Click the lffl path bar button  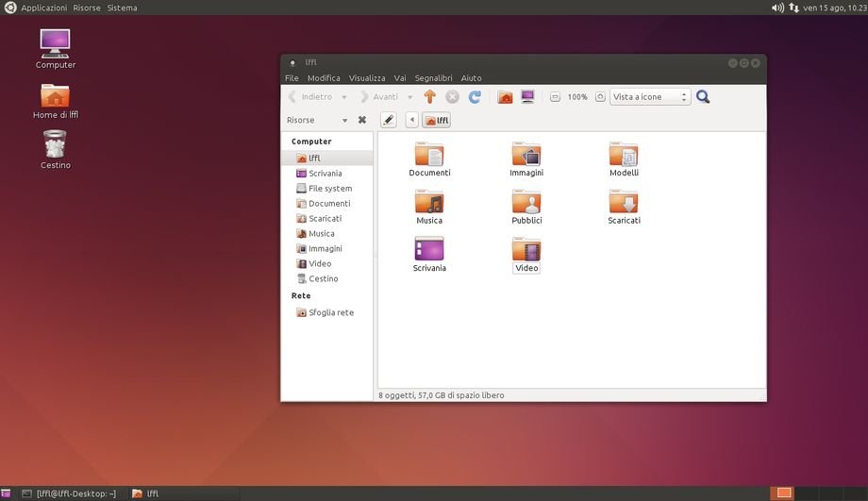436,120
